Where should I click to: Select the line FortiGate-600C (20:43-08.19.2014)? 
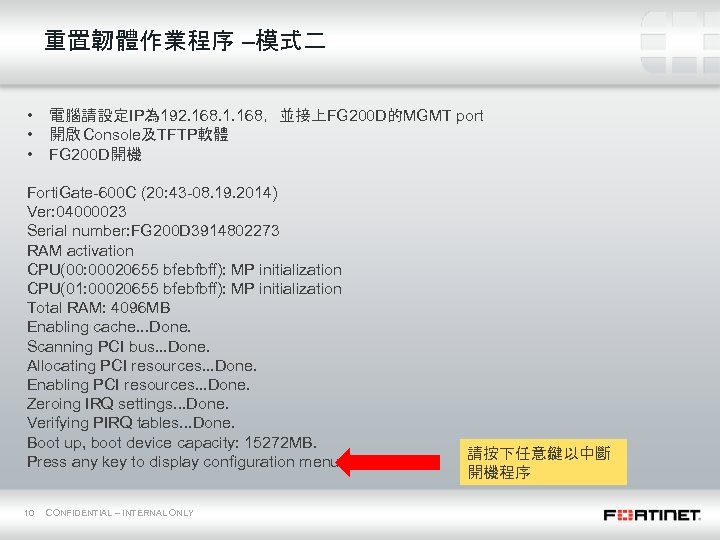click(152, 192)
